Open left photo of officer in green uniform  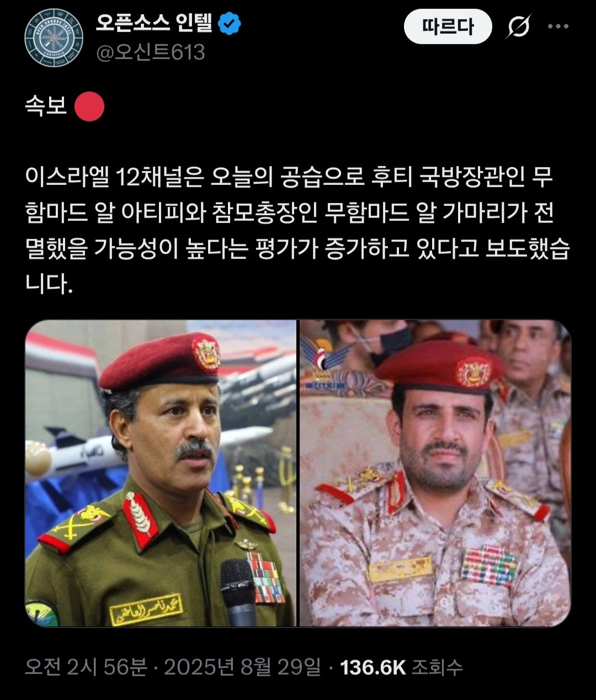(161, 473)
